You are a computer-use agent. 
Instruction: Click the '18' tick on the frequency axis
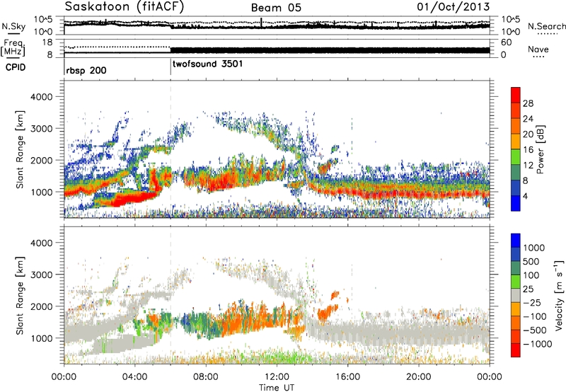[x=47, y=42]
